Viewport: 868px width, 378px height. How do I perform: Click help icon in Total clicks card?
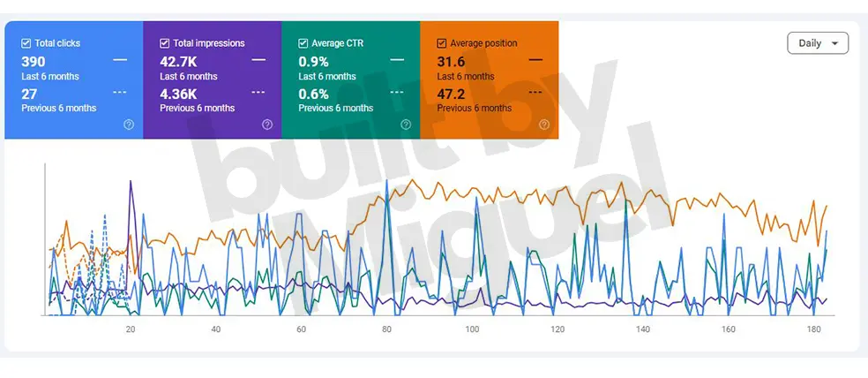pyautogui.click(x=129, y=125)
